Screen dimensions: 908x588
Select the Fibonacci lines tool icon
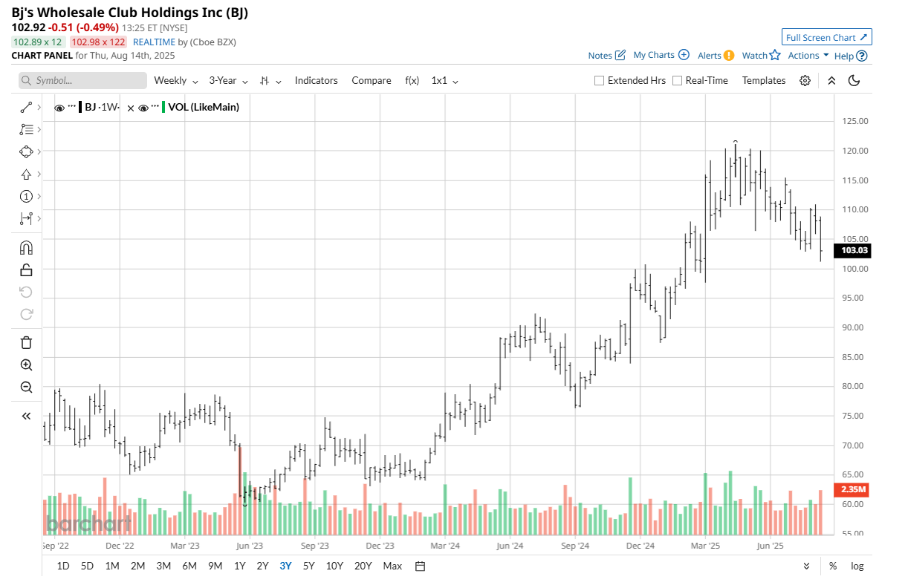click(26, 129)
